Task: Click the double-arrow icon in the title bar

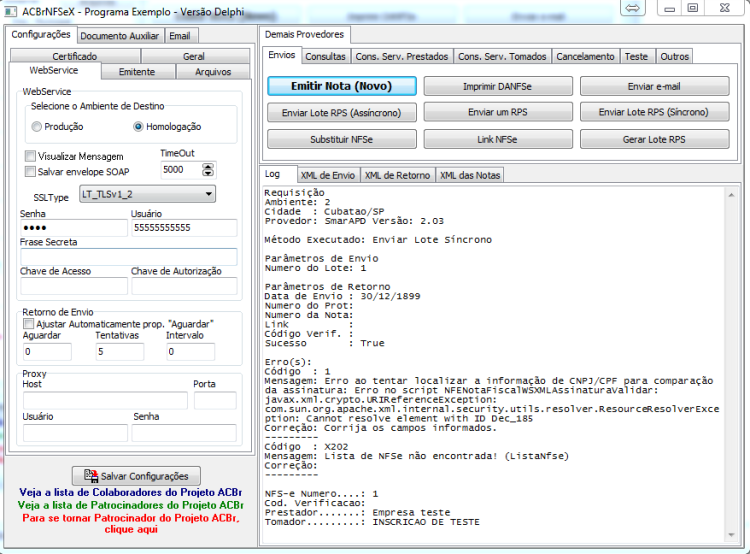Action: click(x=633, y=8)
